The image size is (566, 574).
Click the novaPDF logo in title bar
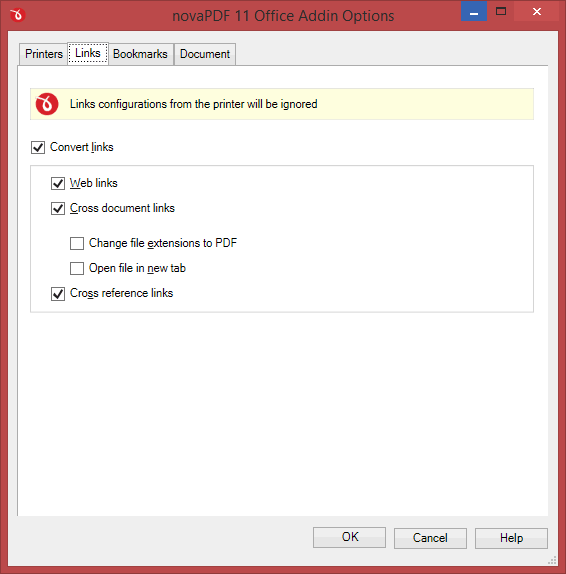(x=18, y=15)
